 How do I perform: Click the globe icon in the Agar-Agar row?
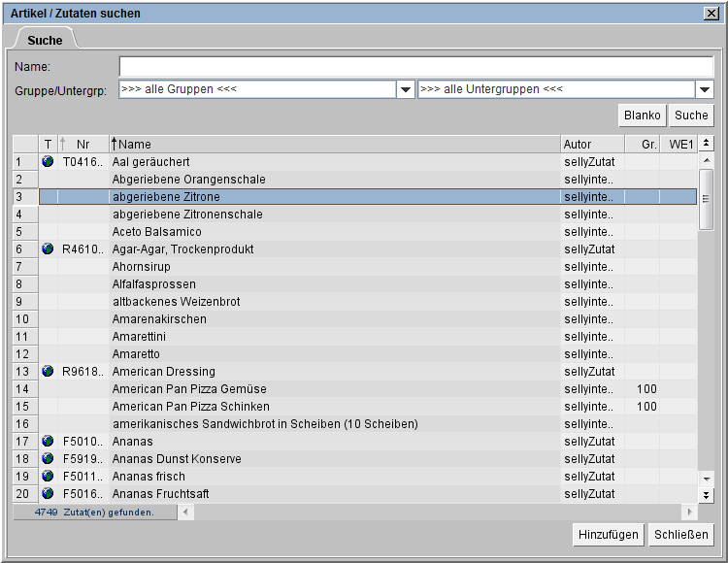(48, 249)
